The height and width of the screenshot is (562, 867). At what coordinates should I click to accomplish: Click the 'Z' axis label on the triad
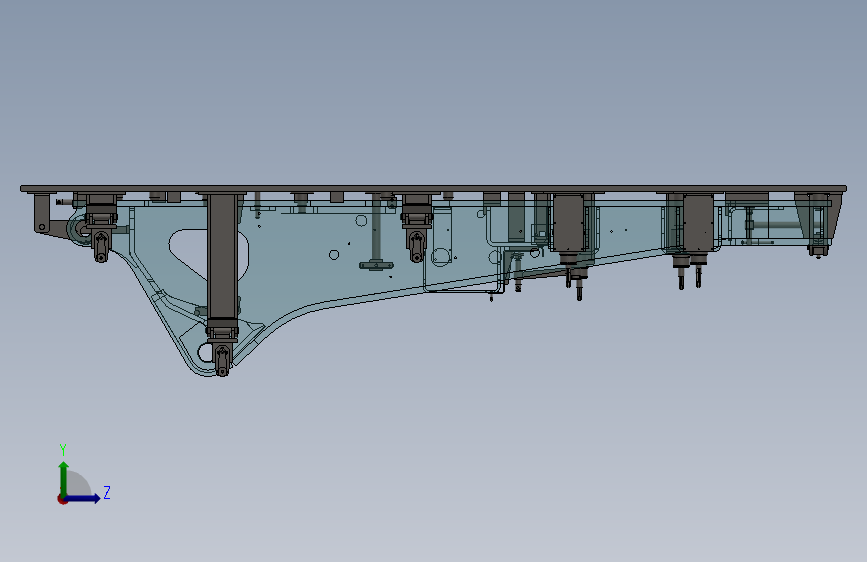(x=107, y=492)
